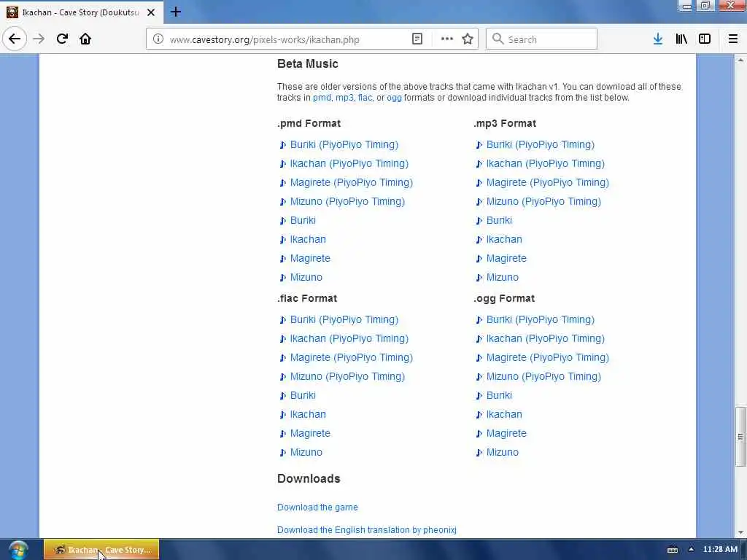
Task: Open flac Buriki (PiyoPiyo Timing) link
Action: pyautogui.click(x=344, y=320)
